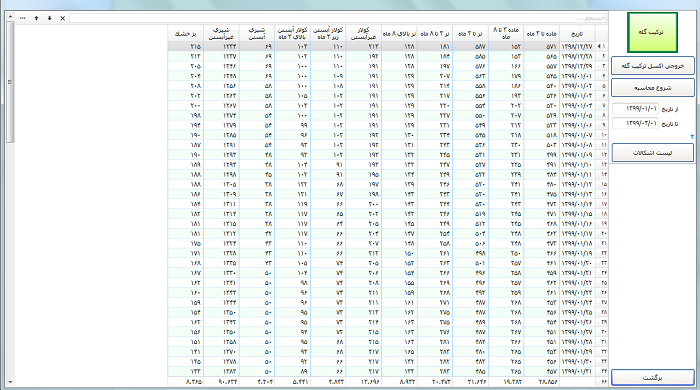
Task: Click the search text field above the table
Action: coord(338,18)
